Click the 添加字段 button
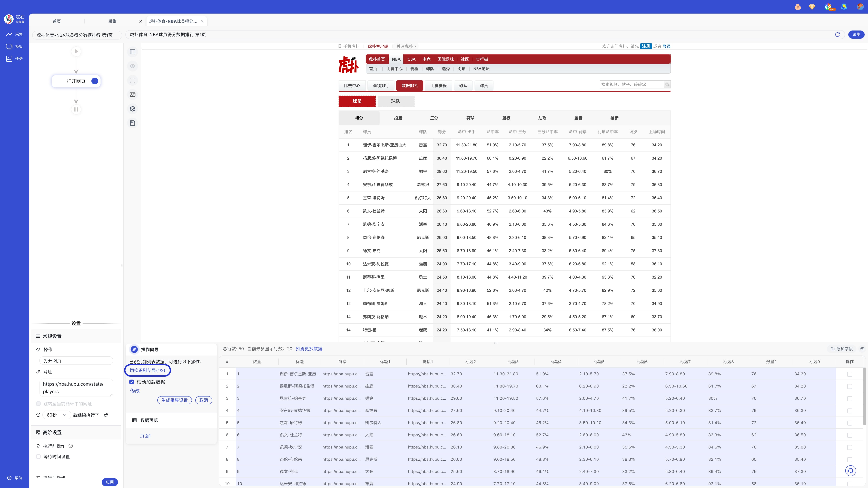The image size is (868, 488). [x=842, y=349]
